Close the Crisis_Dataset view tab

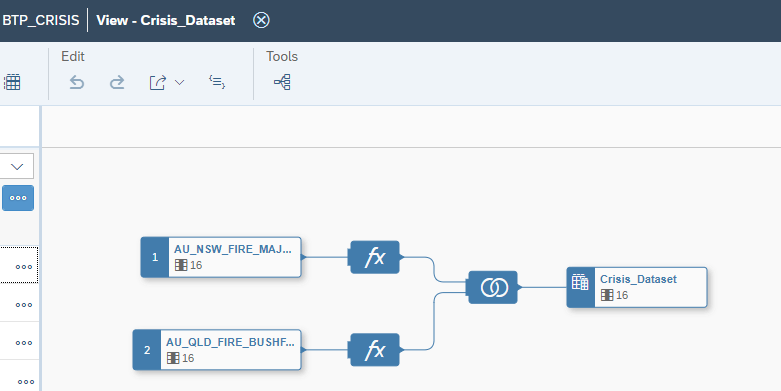point(261,20)
